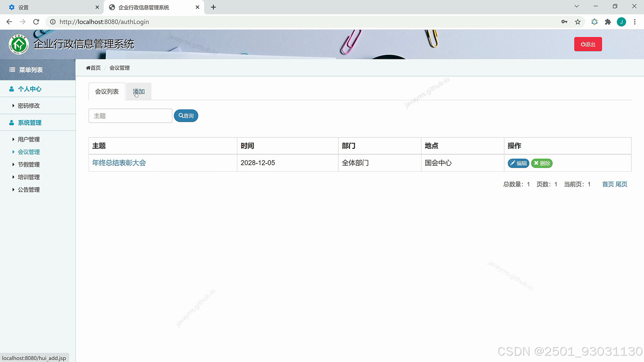Click the browser back arrow
This screenshot has width=644, height=362.
tap(9, 22)
